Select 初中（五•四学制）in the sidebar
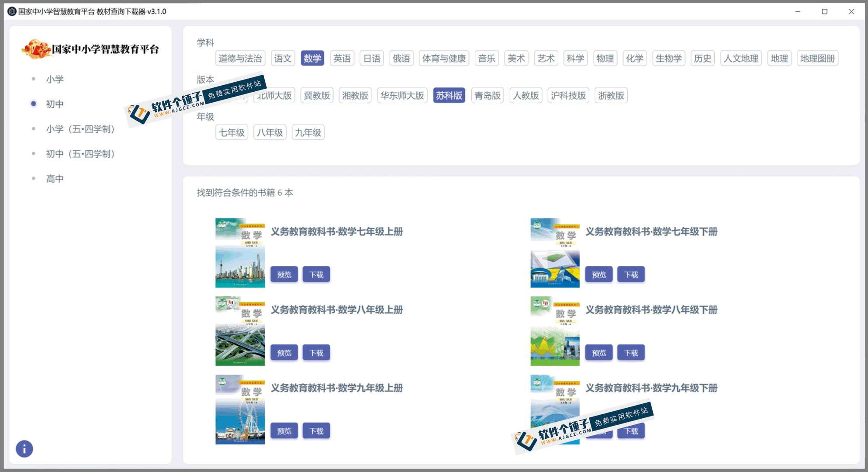 80,154
